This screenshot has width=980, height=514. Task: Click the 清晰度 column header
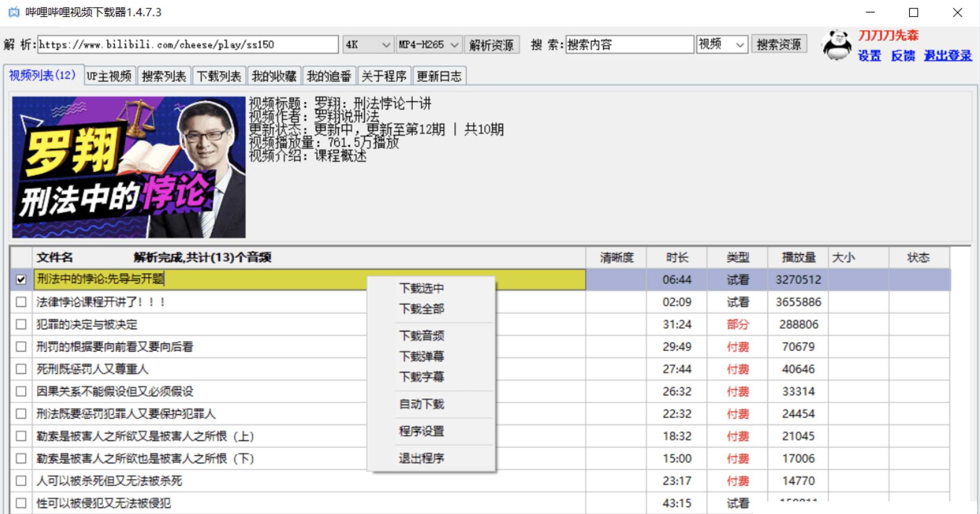(617, 257)
